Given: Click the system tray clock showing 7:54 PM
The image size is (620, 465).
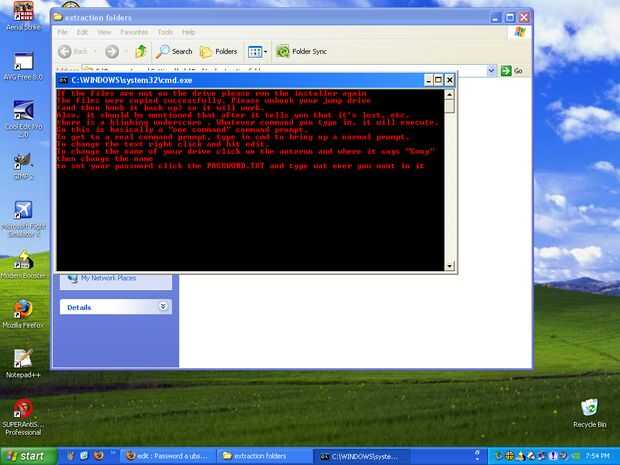Looking at the screenshot, I should point(597,456).
